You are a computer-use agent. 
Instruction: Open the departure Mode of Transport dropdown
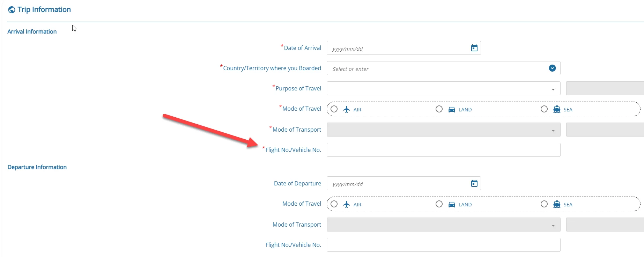point(553,225)
